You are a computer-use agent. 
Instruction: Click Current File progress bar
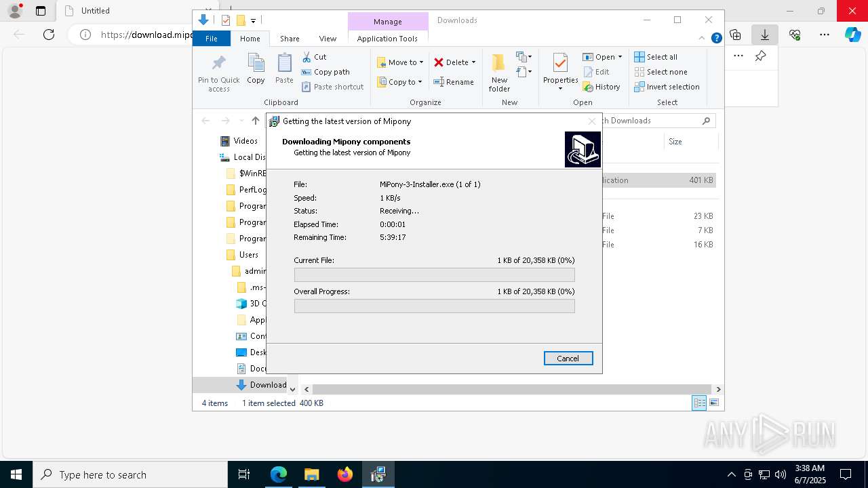(x=434, y=274)
